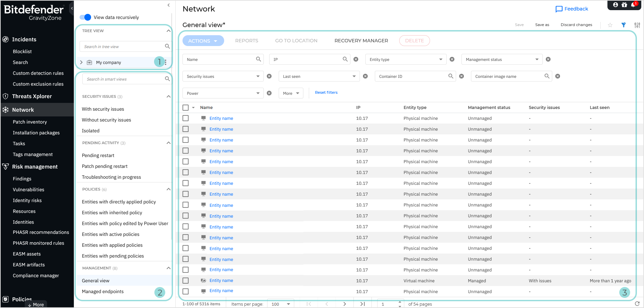Click the gift icon in the top bar
The height and width of the screenshot is (308, 644).
(x=624, y=5)
